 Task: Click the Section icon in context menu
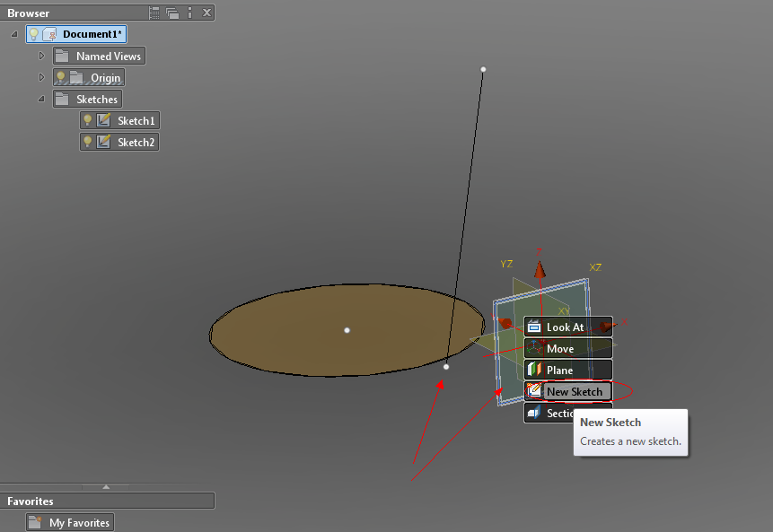click(x=534, y=413)
